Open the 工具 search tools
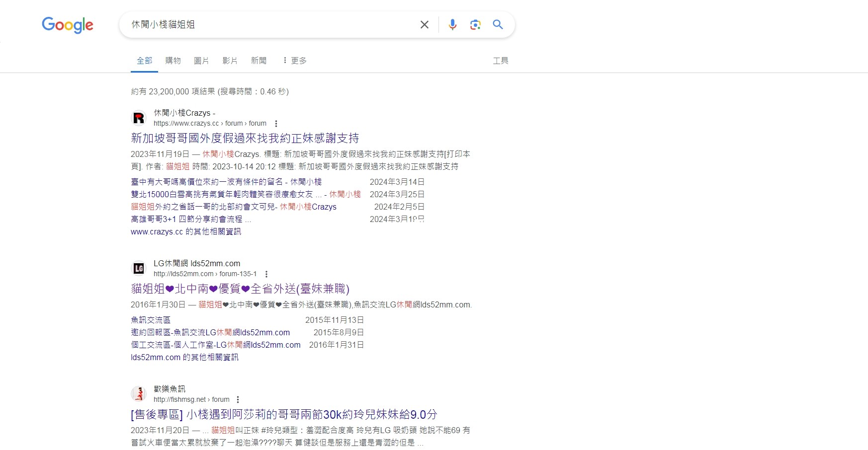This screenshot has height=450, width=868. pyautogui.click(x=501, y=61)
